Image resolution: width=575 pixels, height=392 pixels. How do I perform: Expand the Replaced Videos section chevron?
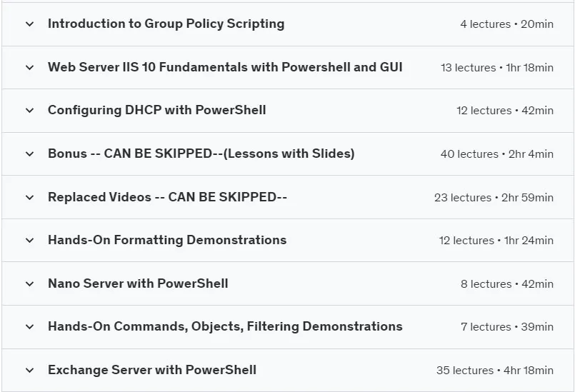pyautogui.click(x=30, y=198)
